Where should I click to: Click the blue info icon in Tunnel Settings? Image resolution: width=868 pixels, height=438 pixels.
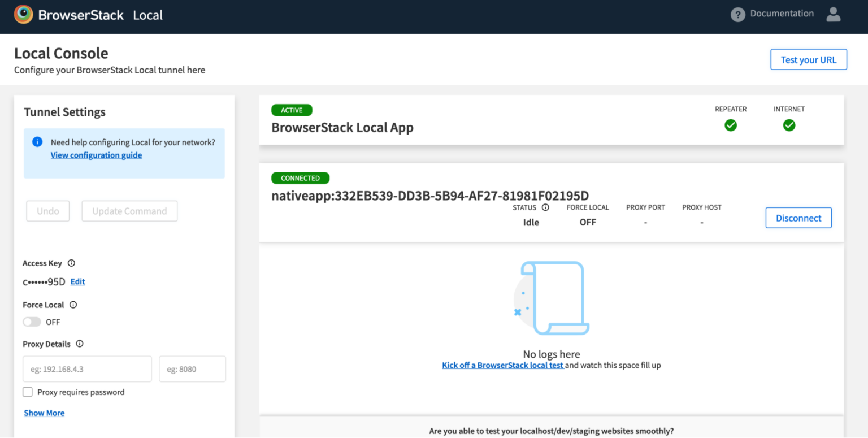[x=37, y=142]
